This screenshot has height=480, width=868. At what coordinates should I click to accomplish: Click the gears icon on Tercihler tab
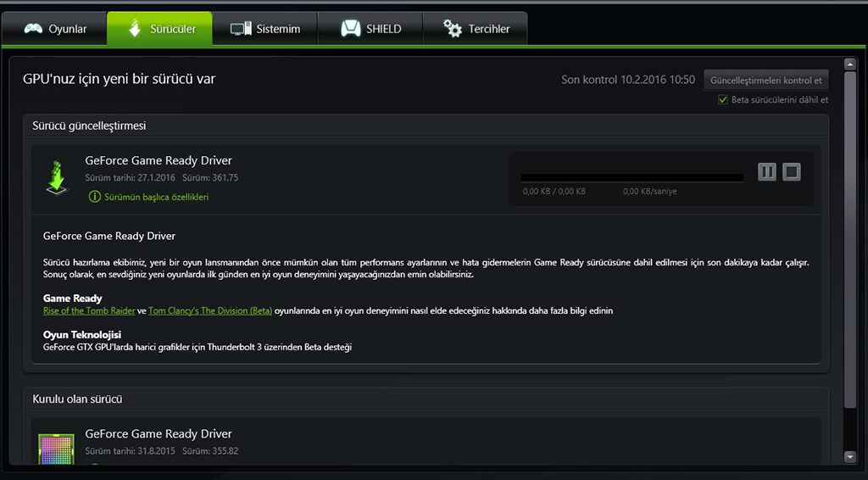pos(453,29)
